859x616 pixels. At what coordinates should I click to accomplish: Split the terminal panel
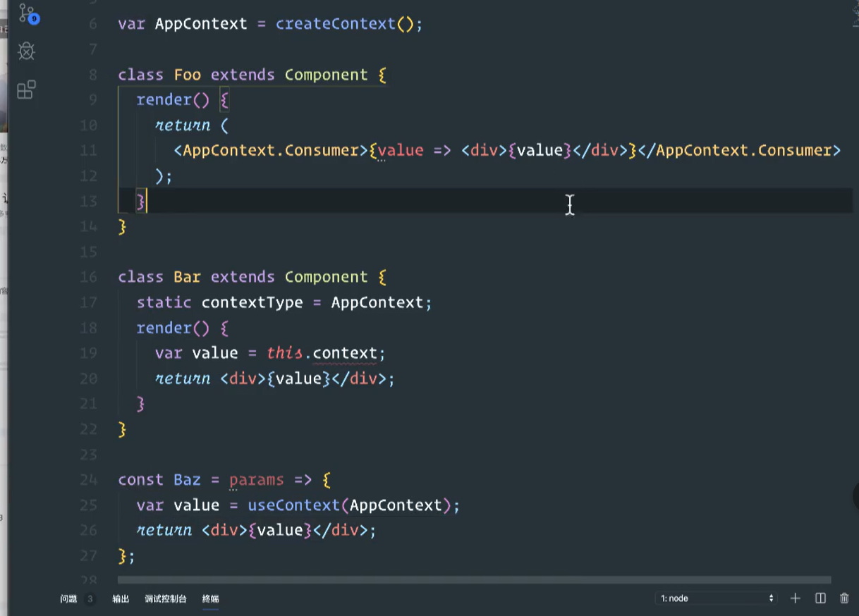(820, 598)
